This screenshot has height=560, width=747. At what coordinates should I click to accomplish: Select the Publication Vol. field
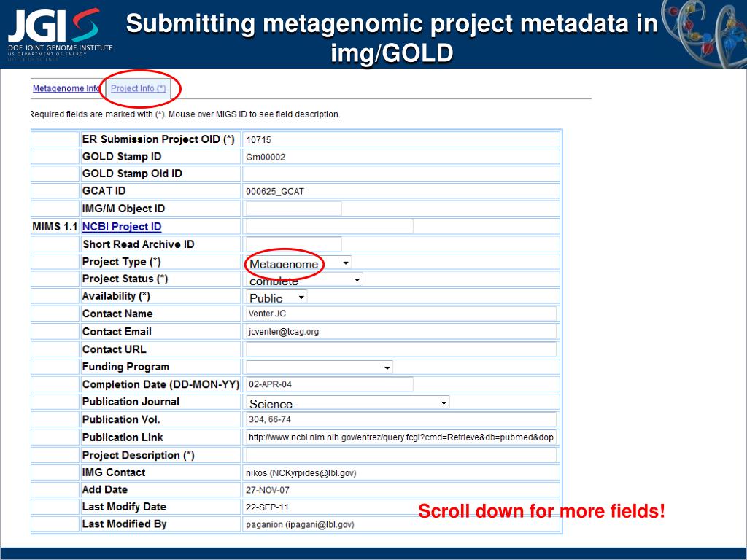(401, 419)
